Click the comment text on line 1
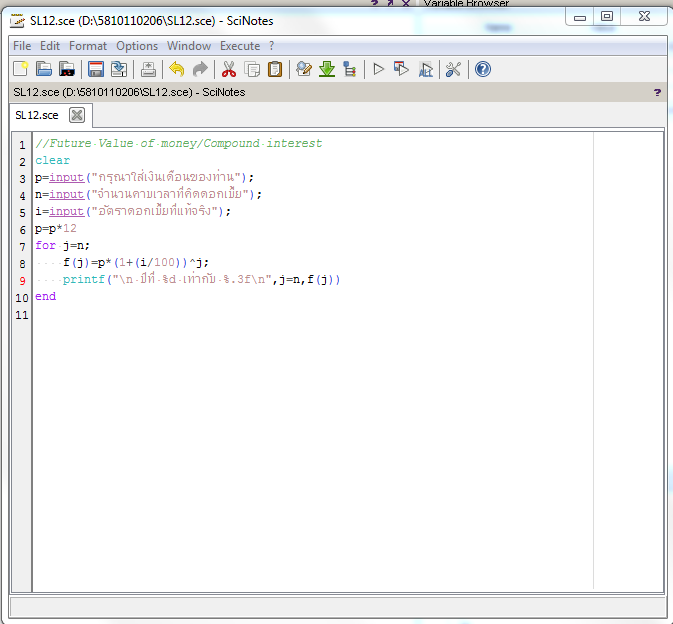 [x=179, y=143]
